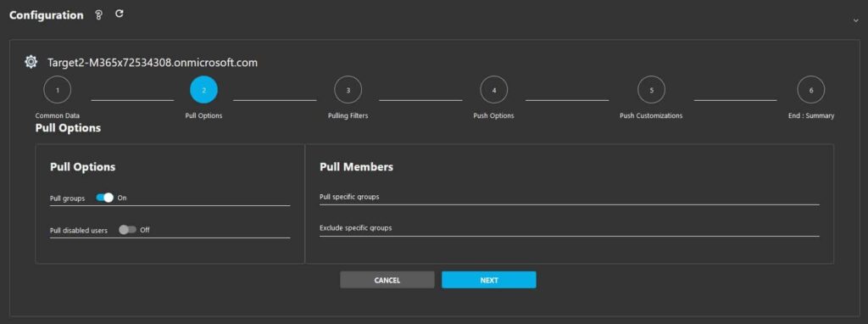868x324 pixels.
Task: Click the CANCEL button
Action: [x=387, y=280]
